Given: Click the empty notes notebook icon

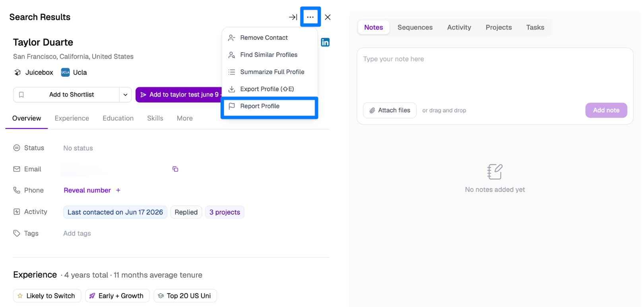Looking at the screenshot, I should click(x=495, y=172).
